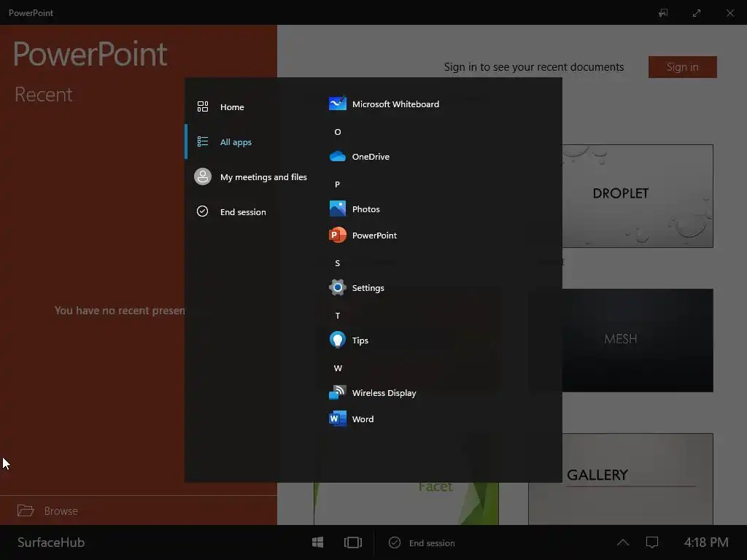Screen dimensions: 747x560
Task: Click the End session checkmark icon in menu
Action: point(203,211)
